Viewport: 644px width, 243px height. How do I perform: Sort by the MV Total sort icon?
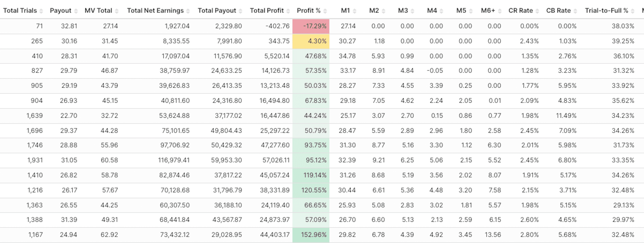pos(117,11)
